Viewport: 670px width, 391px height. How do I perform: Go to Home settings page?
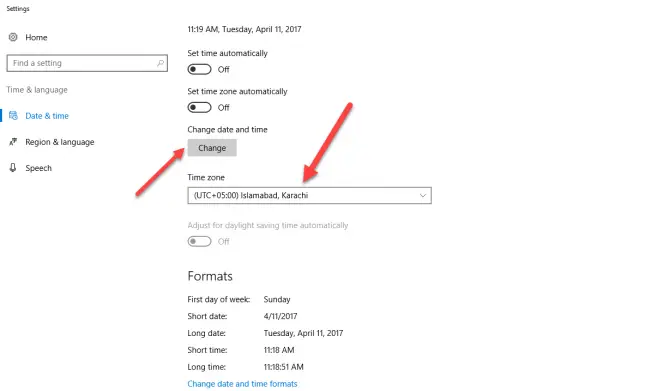[36, 38]
